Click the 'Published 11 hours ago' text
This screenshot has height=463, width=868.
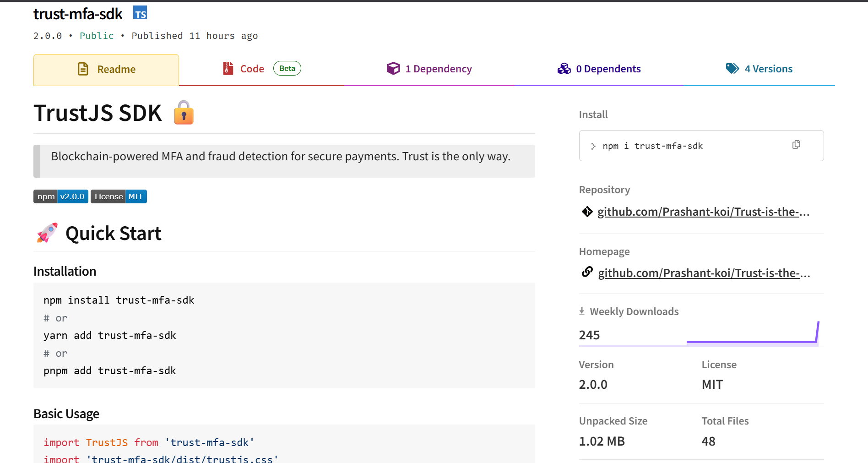(x=195, y=36)
